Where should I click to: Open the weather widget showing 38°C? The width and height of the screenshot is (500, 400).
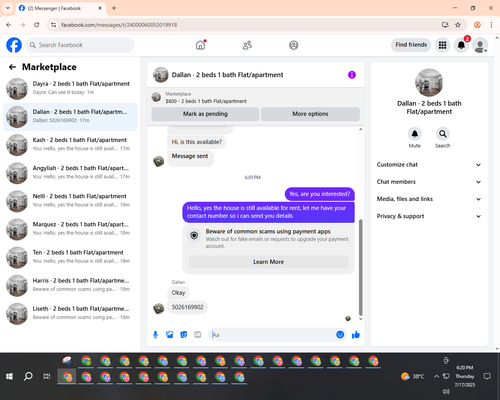(413, 377)
